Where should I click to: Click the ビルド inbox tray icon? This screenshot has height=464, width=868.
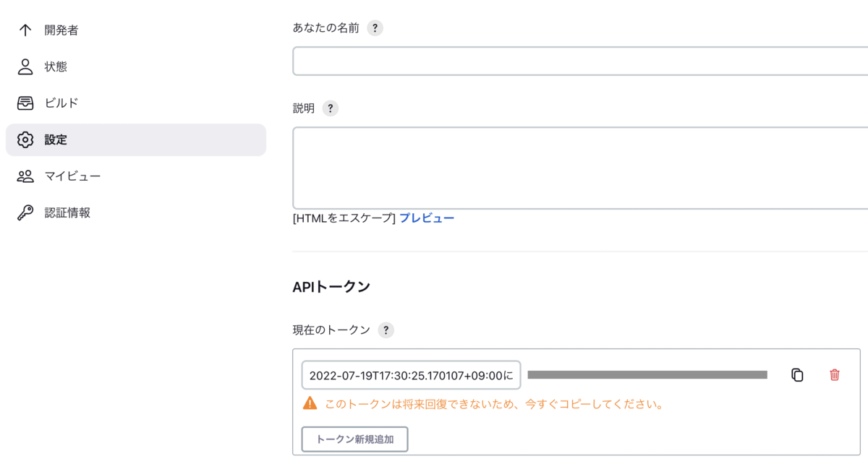[x=25, y=103]
